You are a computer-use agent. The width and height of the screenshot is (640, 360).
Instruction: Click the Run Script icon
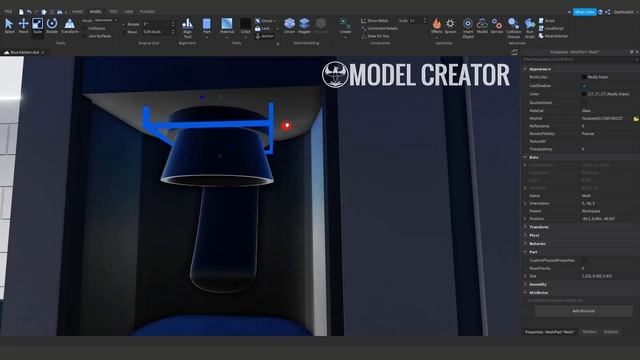[530, 28]
